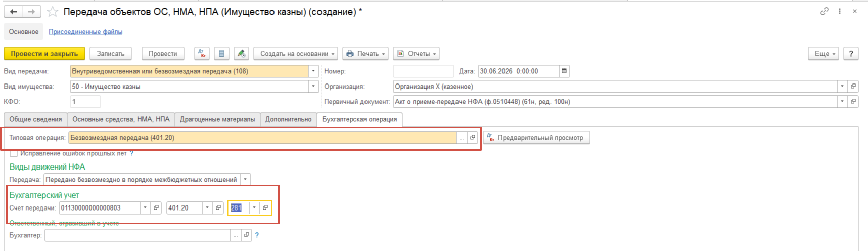Screen dimensions: 868x251
Task: Open the three-dot window menu
Action: coord(840,11)
